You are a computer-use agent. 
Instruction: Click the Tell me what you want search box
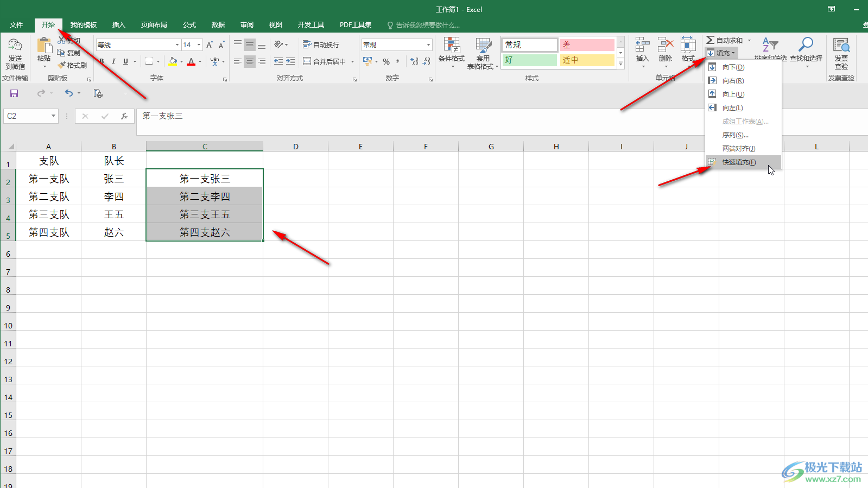tap(423, 25)
